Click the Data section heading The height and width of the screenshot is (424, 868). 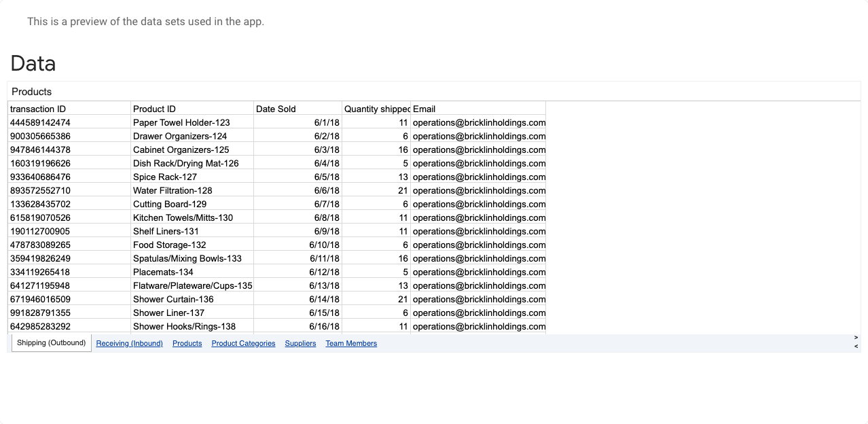33,64
